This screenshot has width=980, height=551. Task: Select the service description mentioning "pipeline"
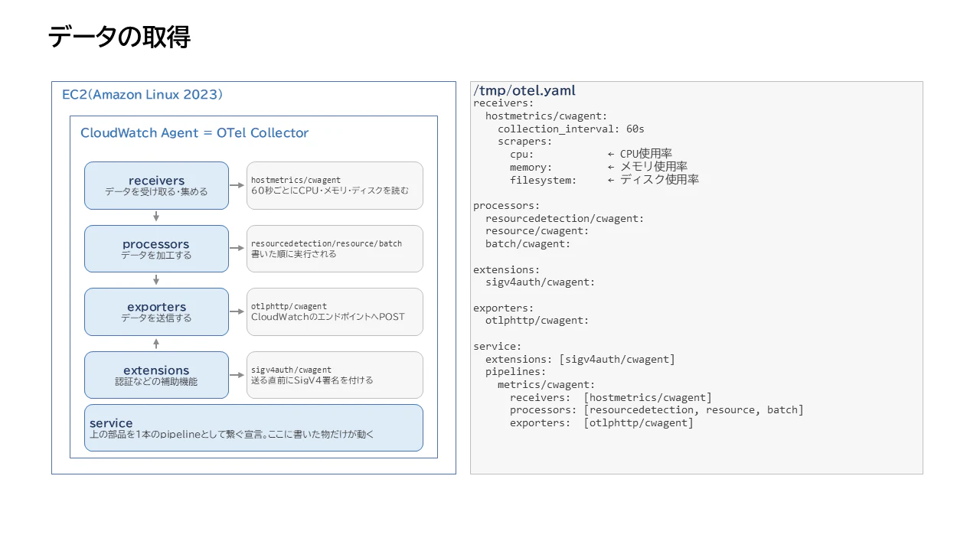[231, 435]
